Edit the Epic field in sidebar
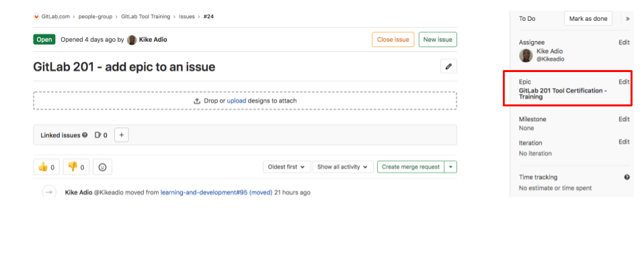The image size is (644, 274). (x=624, y=81)
